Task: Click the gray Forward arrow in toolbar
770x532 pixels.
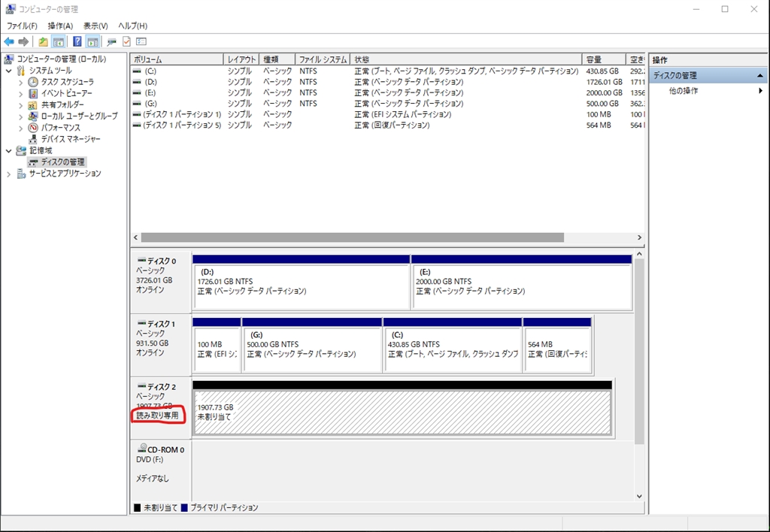Action: (x=23, y=42)
